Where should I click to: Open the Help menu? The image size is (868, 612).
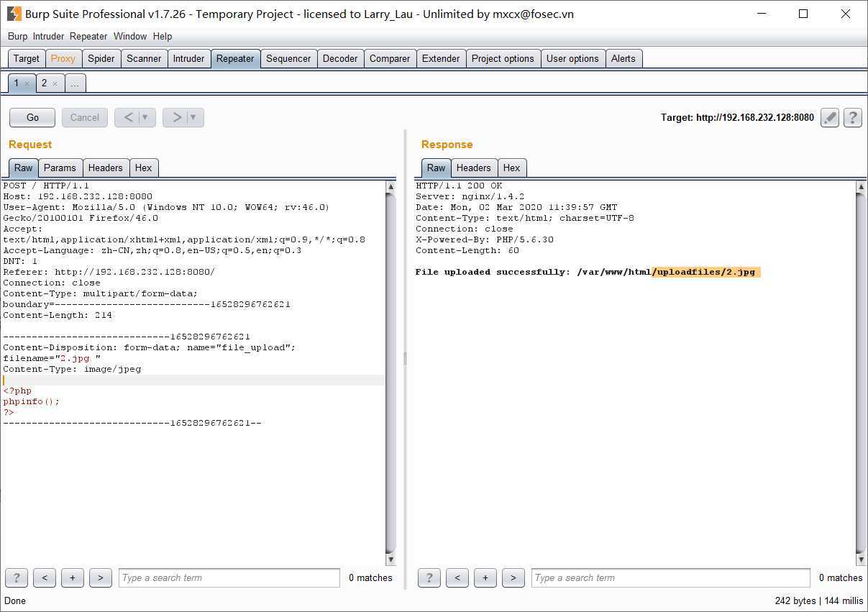click(x=163, y=36)
